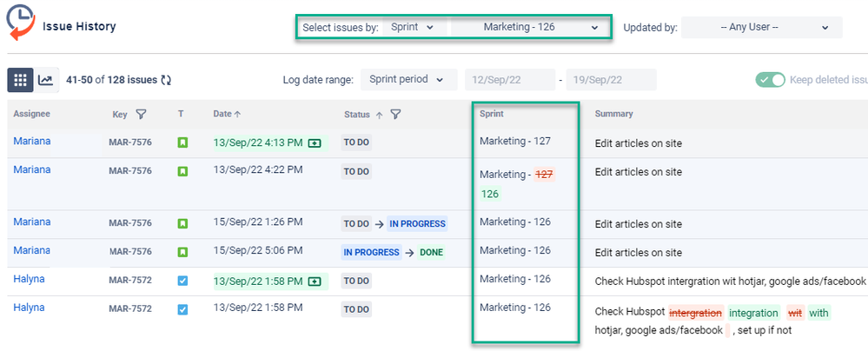Click Marketing - 127 sprint cell

pos(515,141)
